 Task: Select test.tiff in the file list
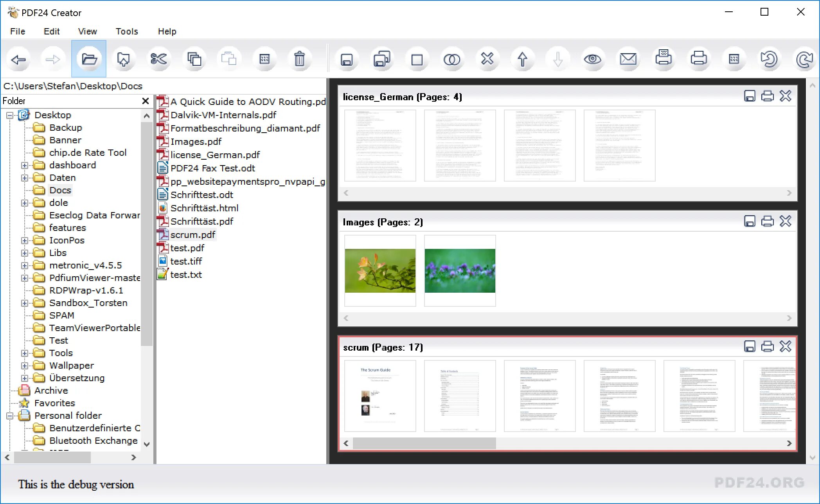pos(186,261)
